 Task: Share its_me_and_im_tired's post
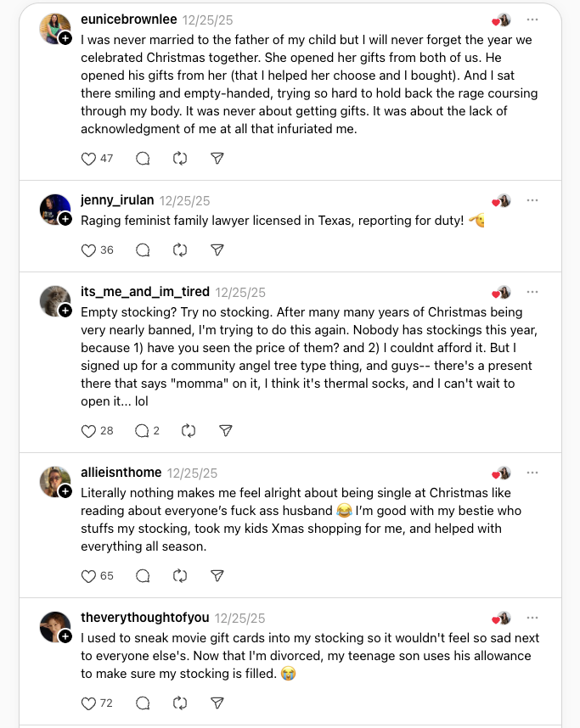point(226,431)
